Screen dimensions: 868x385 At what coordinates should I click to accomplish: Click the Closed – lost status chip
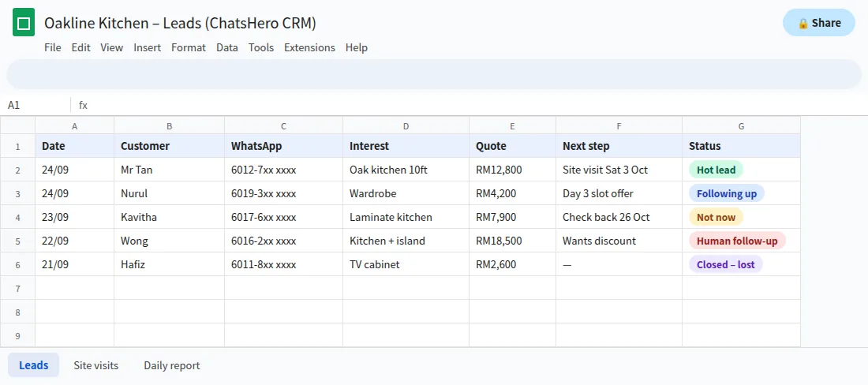[x=726, y=264]
